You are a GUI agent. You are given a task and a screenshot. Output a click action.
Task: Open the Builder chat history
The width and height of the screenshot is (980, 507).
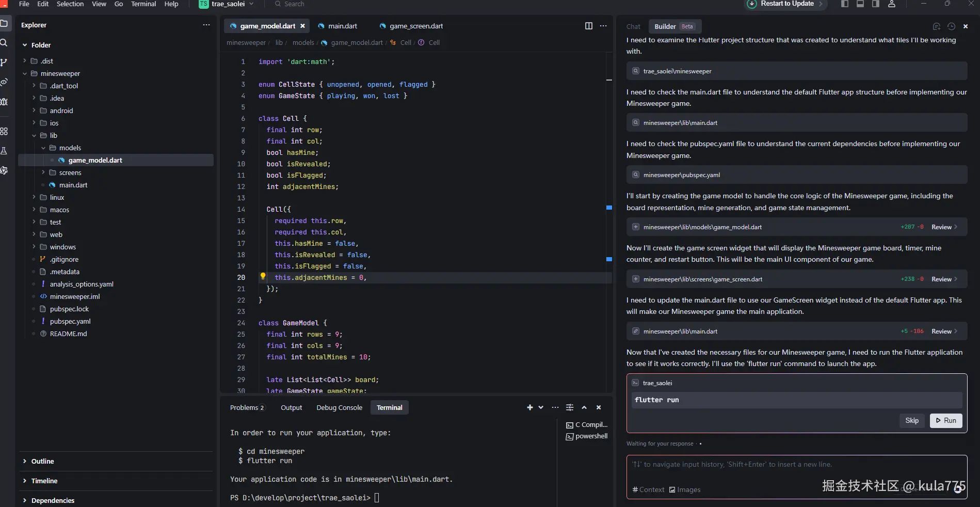[951, 26]
